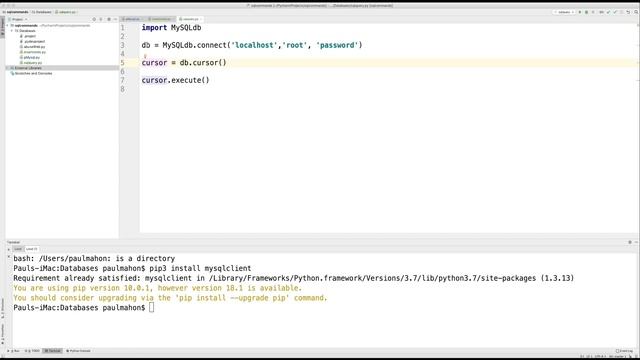
Task: Click 'bash: /Users/paulmahon' terminal line
Action: click(94, 258)
